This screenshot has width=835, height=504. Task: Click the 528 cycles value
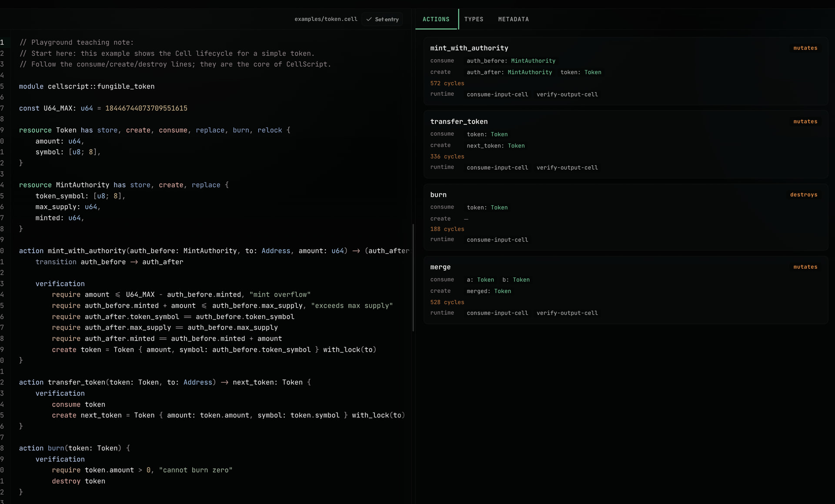pyautogui.click(x=447, y=302)
